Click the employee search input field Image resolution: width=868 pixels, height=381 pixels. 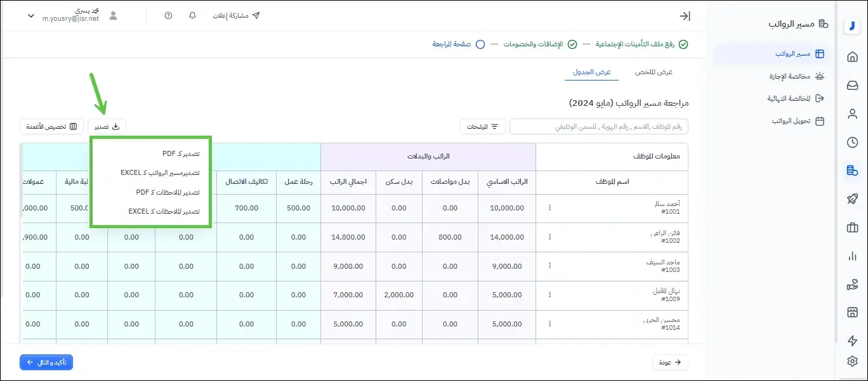click(598, 126)
